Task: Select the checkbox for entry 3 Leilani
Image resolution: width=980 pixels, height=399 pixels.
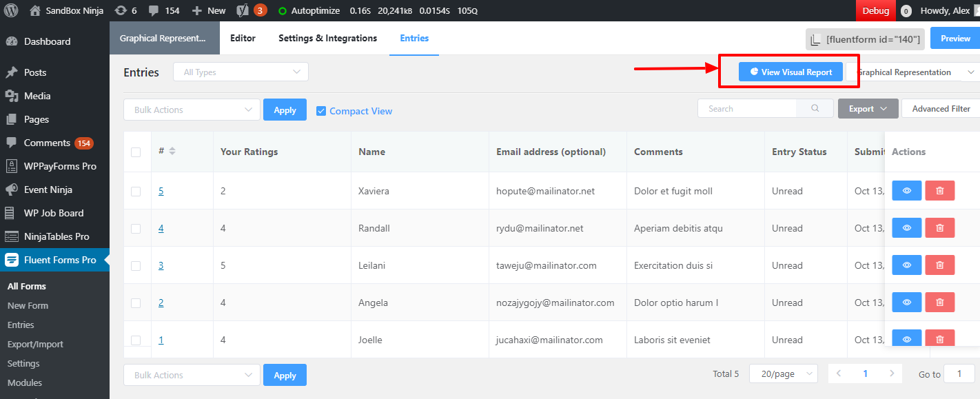Action: coord(136,266)
